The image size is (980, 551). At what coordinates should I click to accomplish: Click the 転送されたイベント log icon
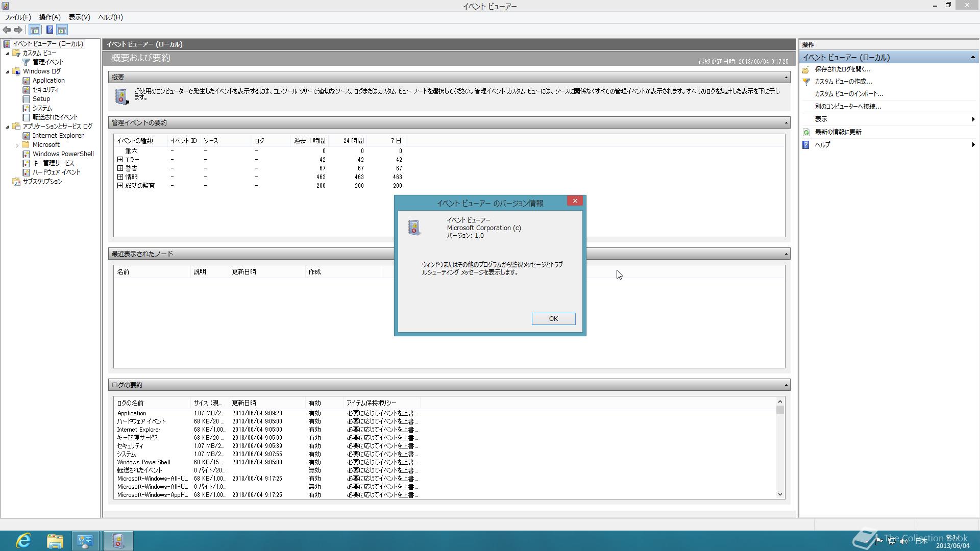pyautogui.click(x=26, y=117)
